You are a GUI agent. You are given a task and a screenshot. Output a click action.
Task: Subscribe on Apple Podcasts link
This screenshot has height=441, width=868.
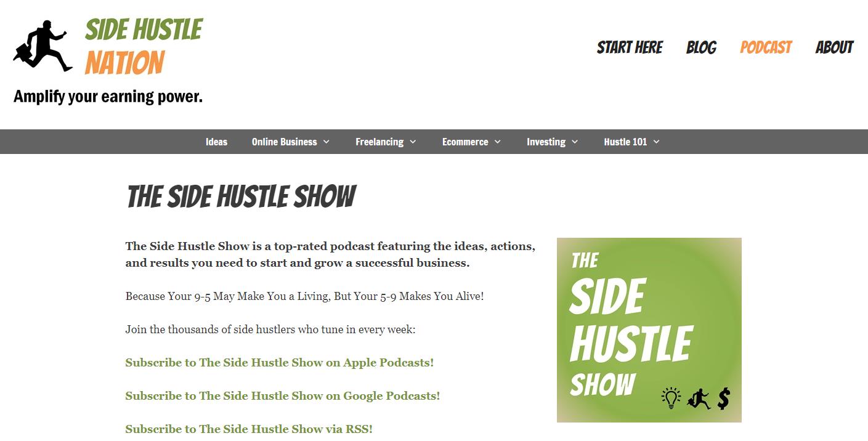(279, 363)
